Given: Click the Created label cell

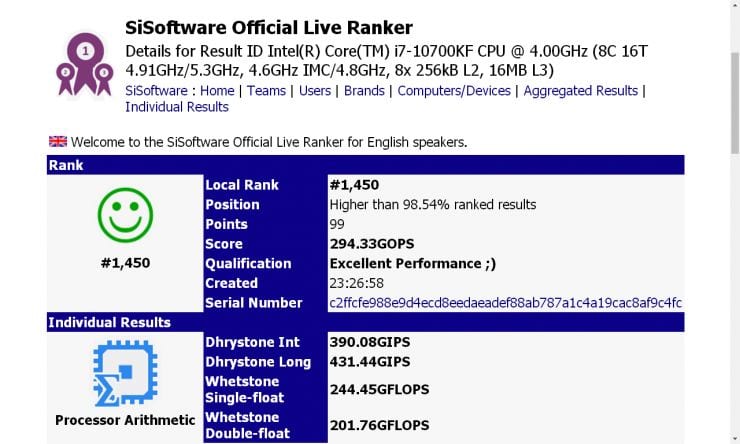Looking at the screenshot, I should [x=265, y=283].
